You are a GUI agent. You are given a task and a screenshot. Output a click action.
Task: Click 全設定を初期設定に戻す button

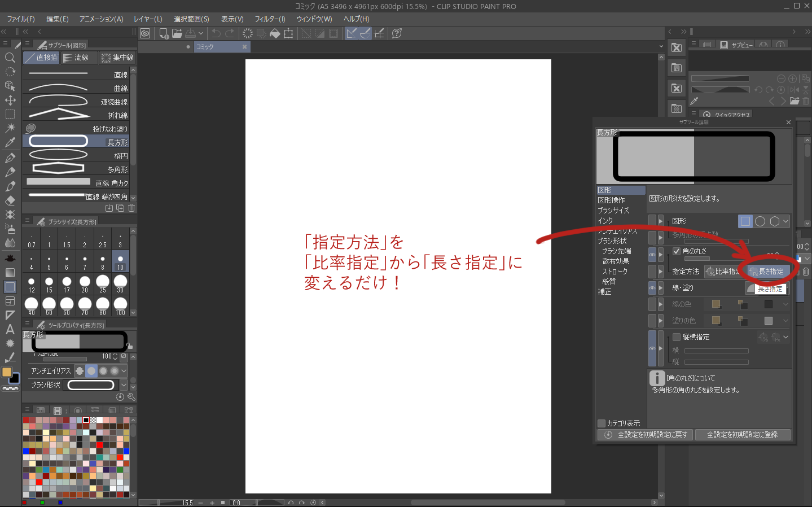point(646,435)
